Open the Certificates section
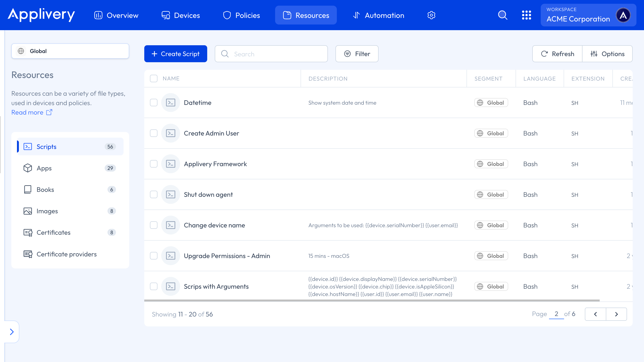The image size is (644, 362). point(54,233)
